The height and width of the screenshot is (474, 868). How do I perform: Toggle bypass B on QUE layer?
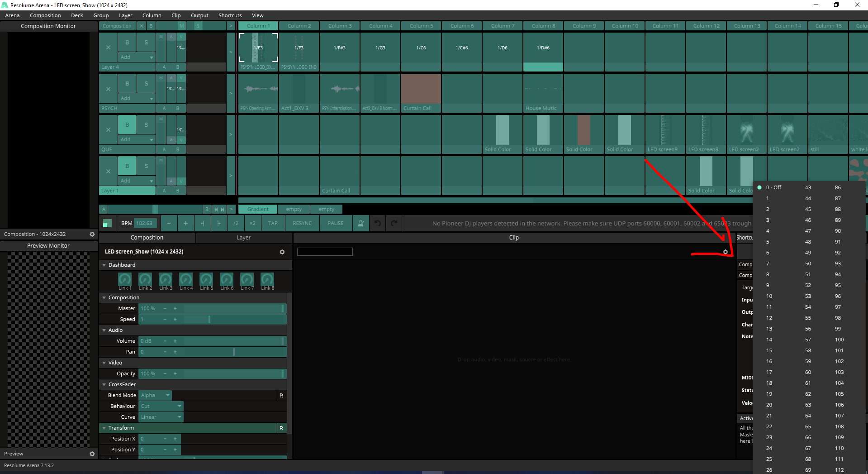127,124
